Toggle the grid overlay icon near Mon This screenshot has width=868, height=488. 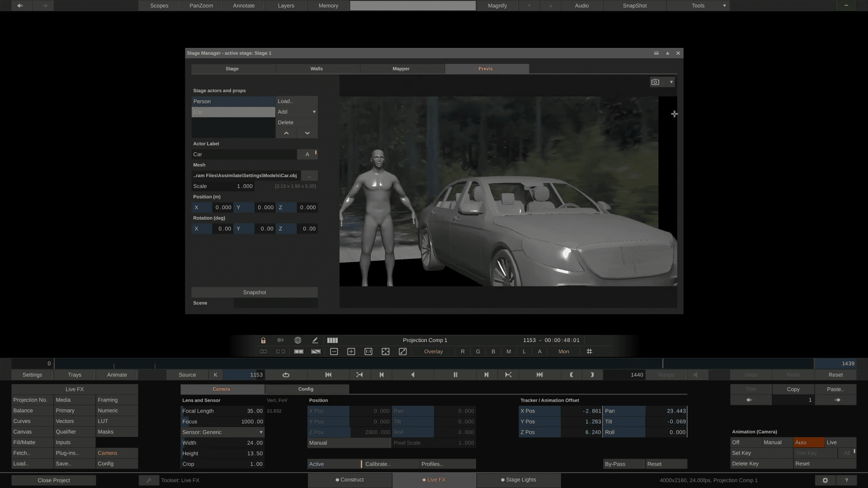point(589,352)
